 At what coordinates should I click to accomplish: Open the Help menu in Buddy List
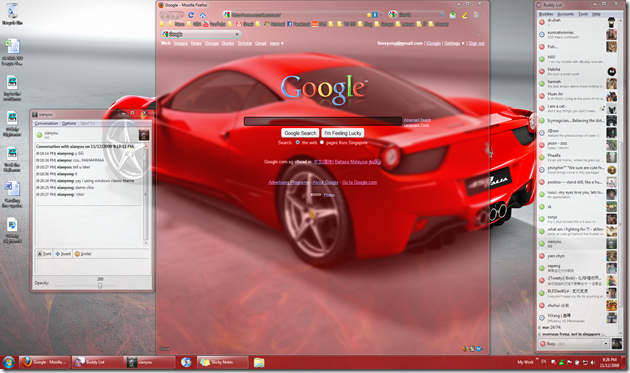tap(596, 14)
